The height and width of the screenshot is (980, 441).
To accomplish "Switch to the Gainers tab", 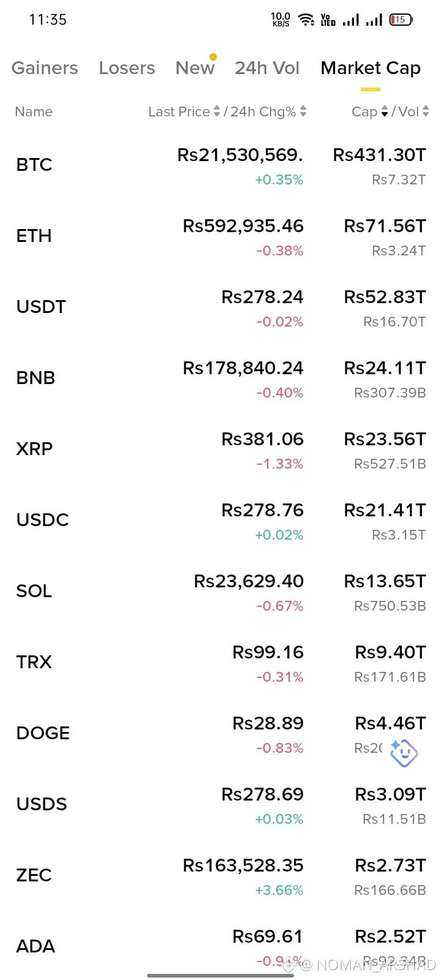I will [x=45, y=68].
